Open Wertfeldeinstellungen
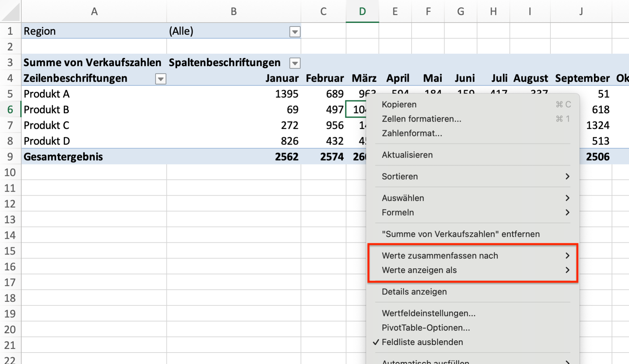This screenshot has width=629, height=364. pyautogui.click(x=429, y=313)
